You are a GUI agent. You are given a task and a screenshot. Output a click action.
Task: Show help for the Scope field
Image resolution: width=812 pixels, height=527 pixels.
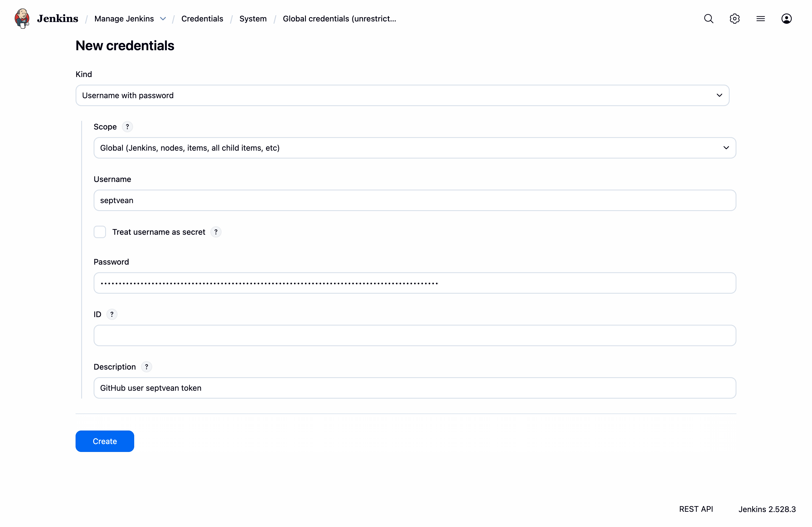pyautogui.click(x=127, y=127)
